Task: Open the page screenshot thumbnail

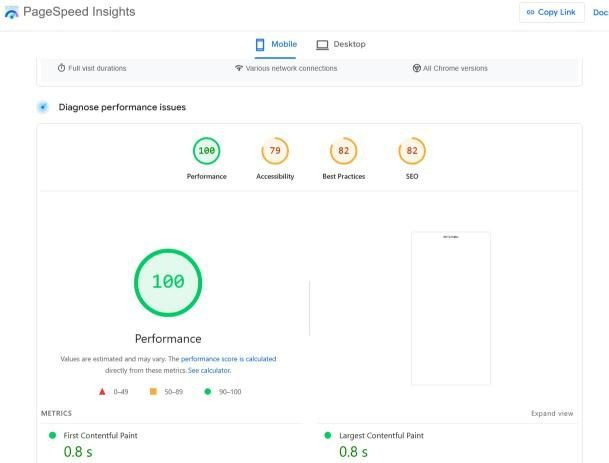Action: pyautogui.click(x=451, y=308)
